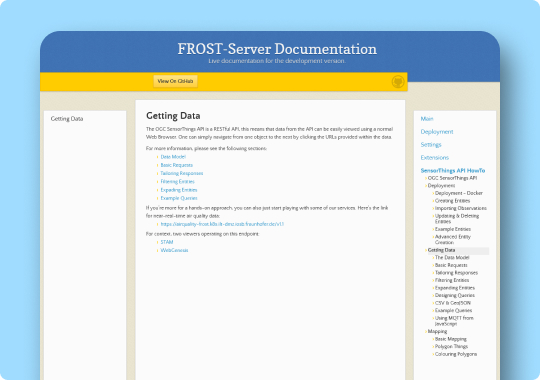This screenshot has height=380, width=540.
Task: Open the Filtering Entities link
Action: tap(177, 182)
